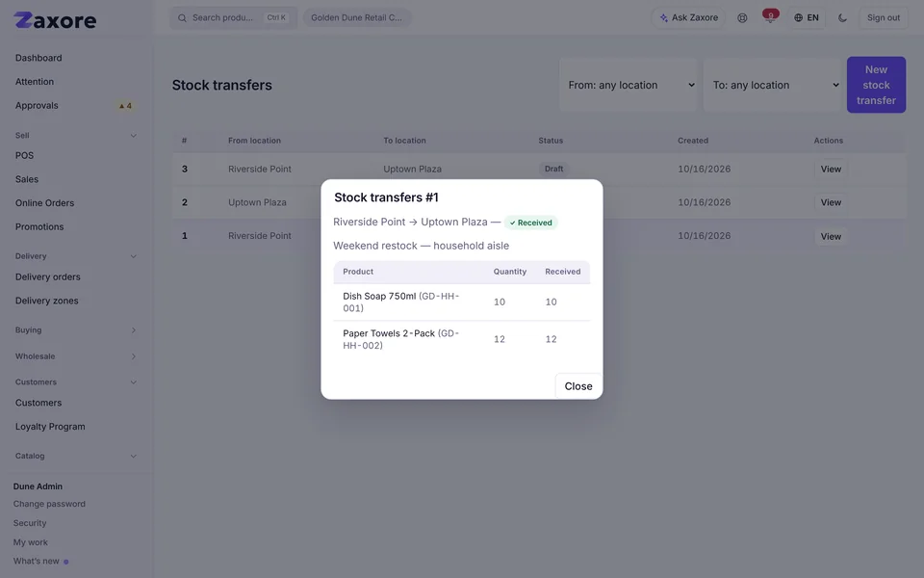This screenshot has width=924, height=578.
Task: Click the Stock transfers #1 title
Action: click(386, 197)
